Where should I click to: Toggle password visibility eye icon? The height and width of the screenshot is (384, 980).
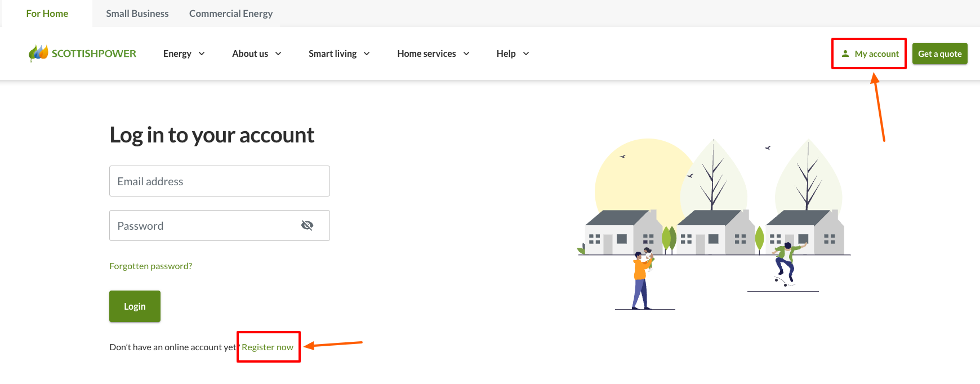click(x=307, y=226)
